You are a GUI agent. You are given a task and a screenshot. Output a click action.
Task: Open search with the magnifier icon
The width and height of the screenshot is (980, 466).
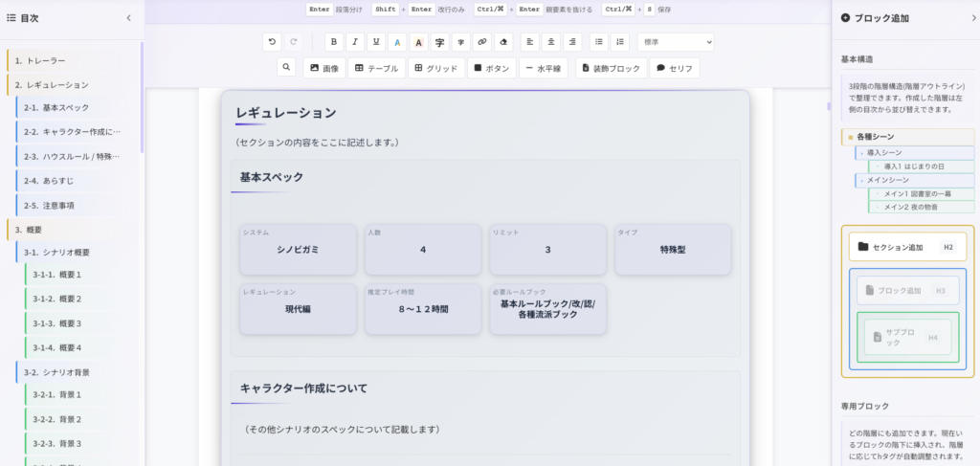(x=286, y=68)
